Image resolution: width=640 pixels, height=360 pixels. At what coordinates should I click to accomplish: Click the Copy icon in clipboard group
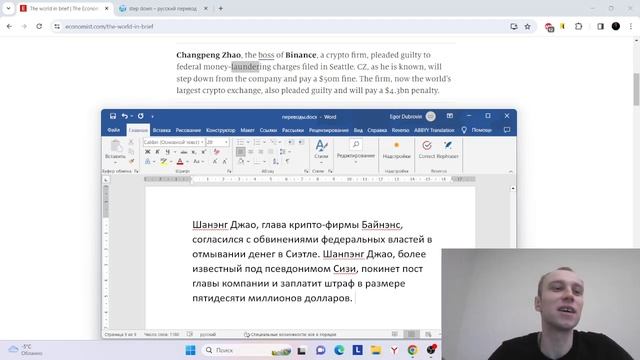pyautogui.click(x=131, y=151)
